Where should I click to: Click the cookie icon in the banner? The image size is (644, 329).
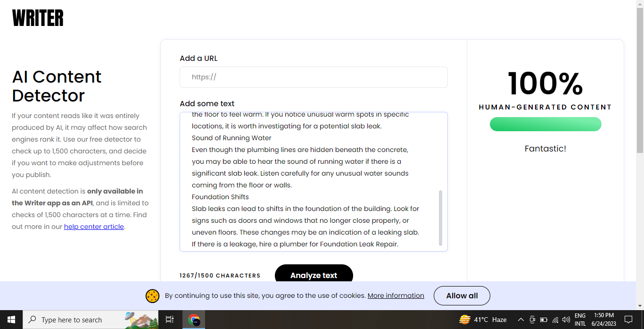152,296
